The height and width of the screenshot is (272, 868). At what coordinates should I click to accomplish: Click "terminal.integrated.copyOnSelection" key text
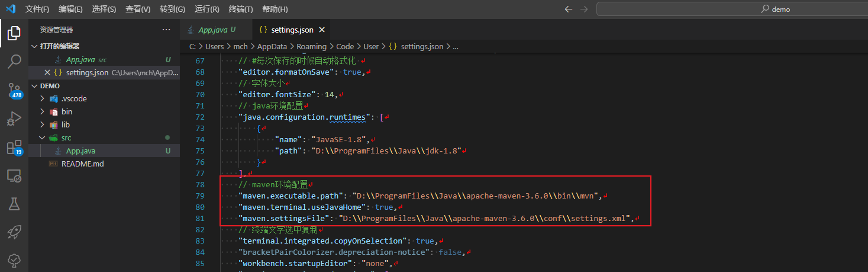(x=324, y=241)
